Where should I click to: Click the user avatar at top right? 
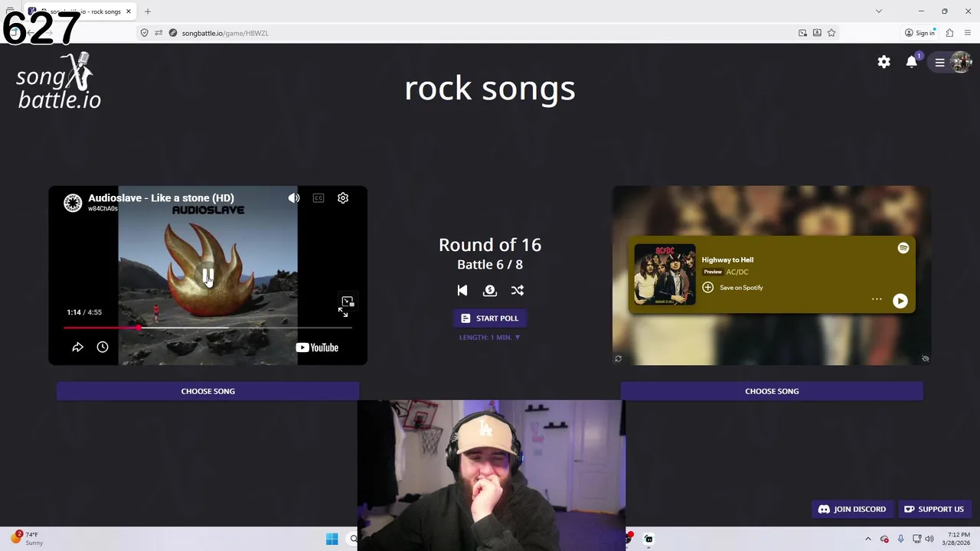click(x=961, y=62)
